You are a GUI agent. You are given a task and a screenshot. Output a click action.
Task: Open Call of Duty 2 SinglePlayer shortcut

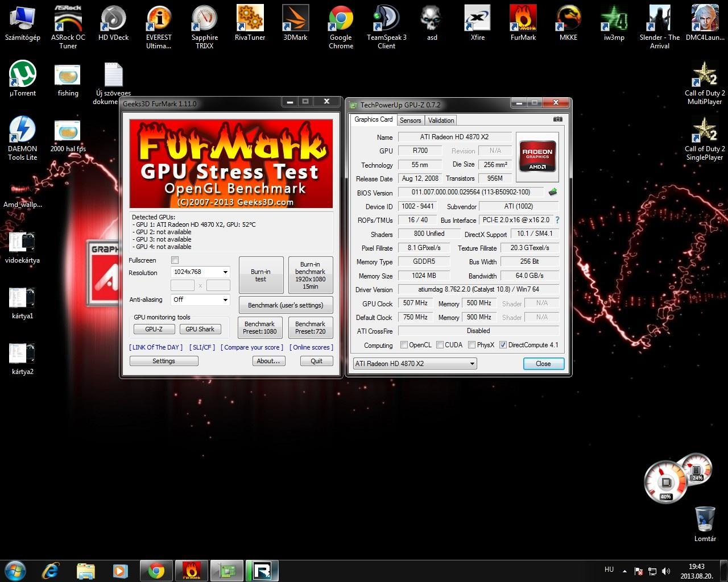[705, 139]
